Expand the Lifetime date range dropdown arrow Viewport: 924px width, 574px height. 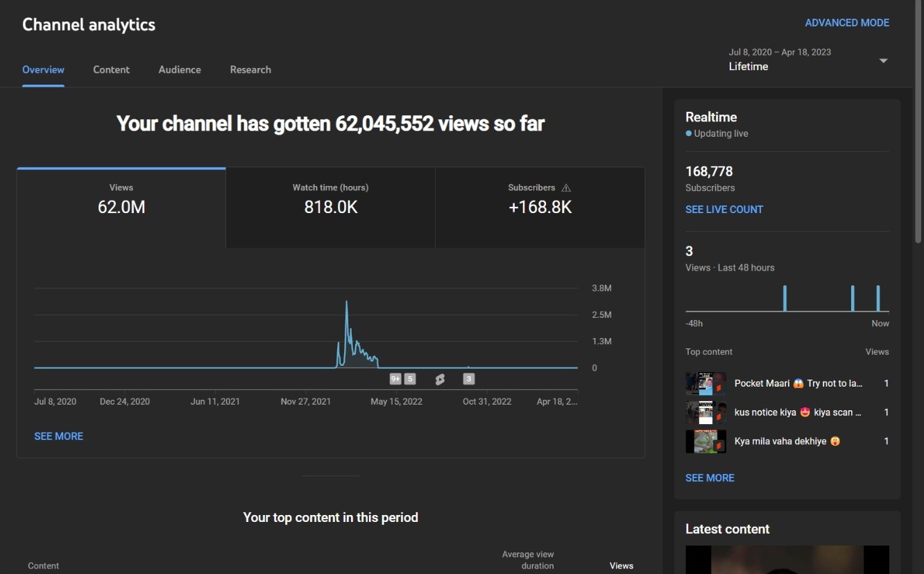[x=883, y=60]
